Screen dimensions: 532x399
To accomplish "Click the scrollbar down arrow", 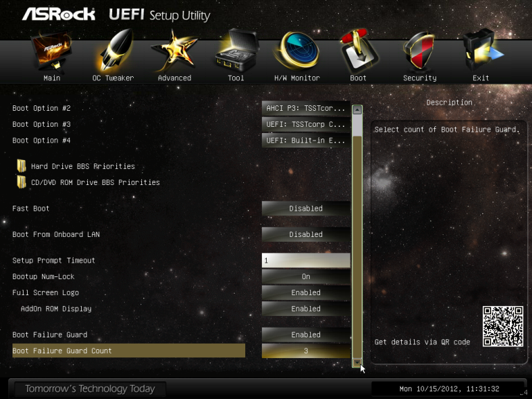I will coord(357,363).
